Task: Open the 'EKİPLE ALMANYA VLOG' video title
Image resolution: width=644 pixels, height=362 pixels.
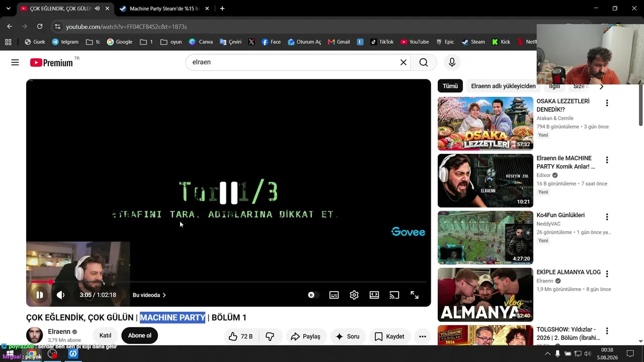Action: tap(569, 272)
